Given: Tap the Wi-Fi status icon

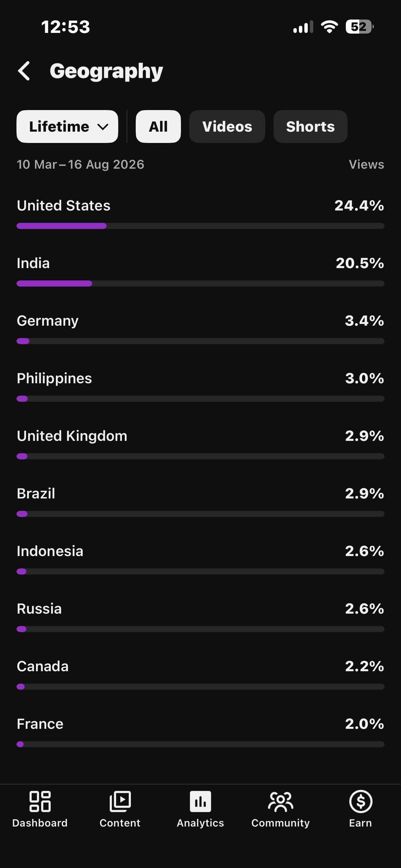Looking at the screenshot, I should (x=329, y=27).
